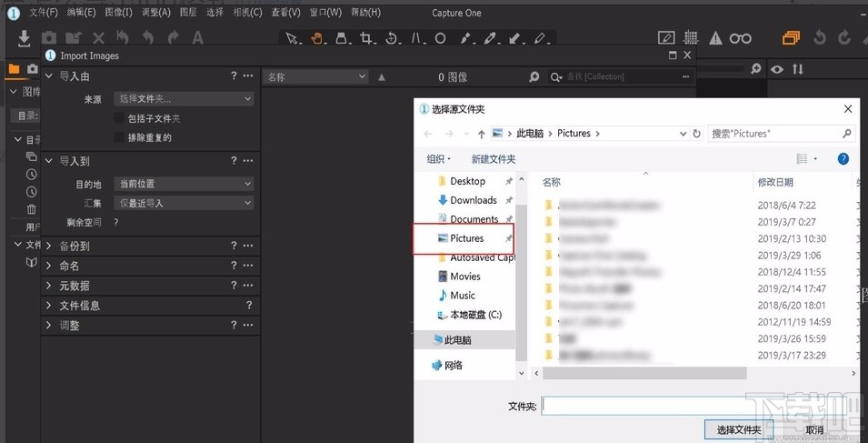
Task: Click the redo curved arrow icon
Action: [174, 37]
